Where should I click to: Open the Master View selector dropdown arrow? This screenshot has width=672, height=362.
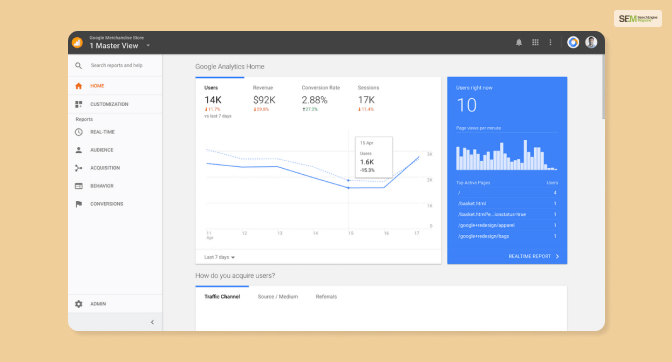(148, 45)
